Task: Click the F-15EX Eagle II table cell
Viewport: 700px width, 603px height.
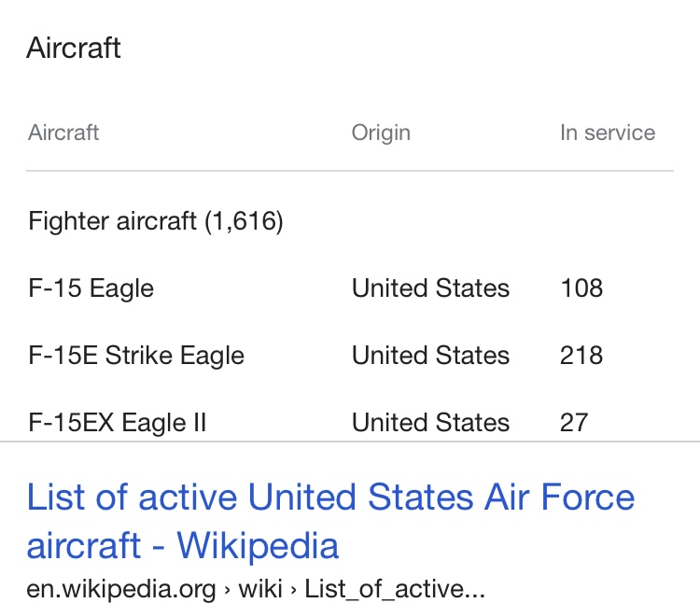Action: (x=118, y=422)
